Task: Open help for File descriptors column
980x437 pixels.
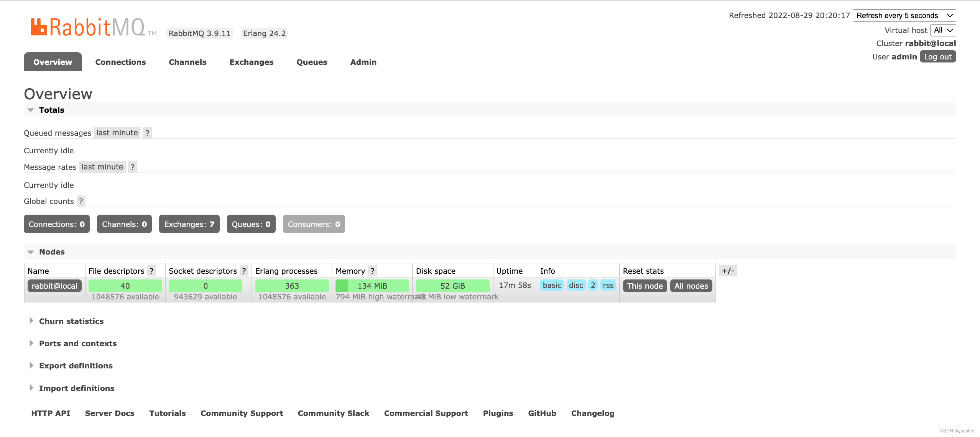Action: (151, 271)
